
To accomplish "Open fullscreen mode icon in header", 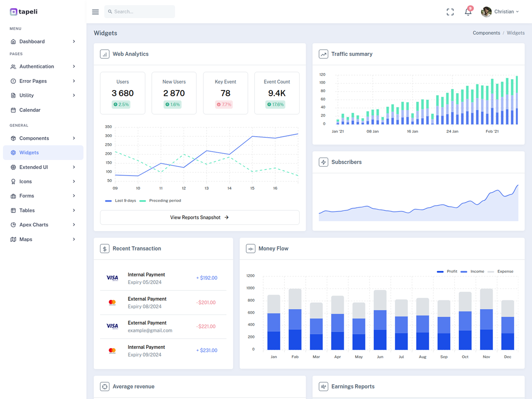I will click(x=450, y=12).
